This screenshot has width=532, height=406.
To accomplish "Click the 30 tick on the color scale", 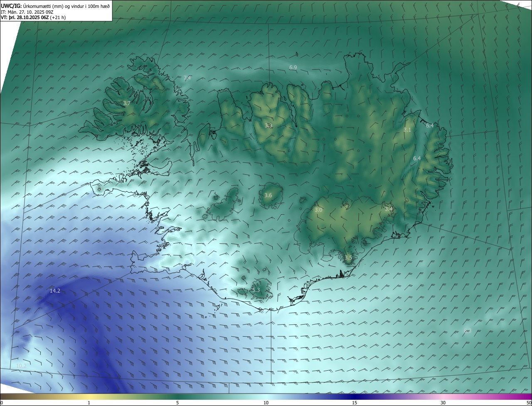I will pos(443,403).
